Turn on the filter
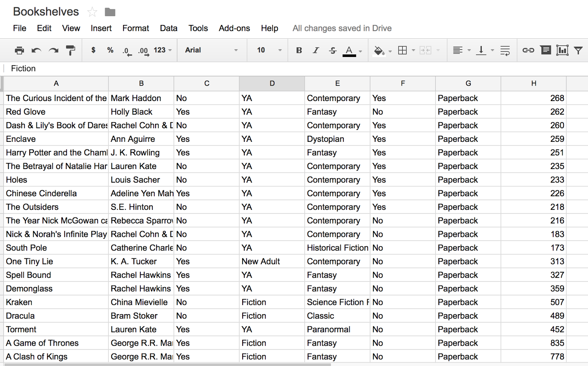This screenshot has height=366, width=588. [x=578, y=50]
